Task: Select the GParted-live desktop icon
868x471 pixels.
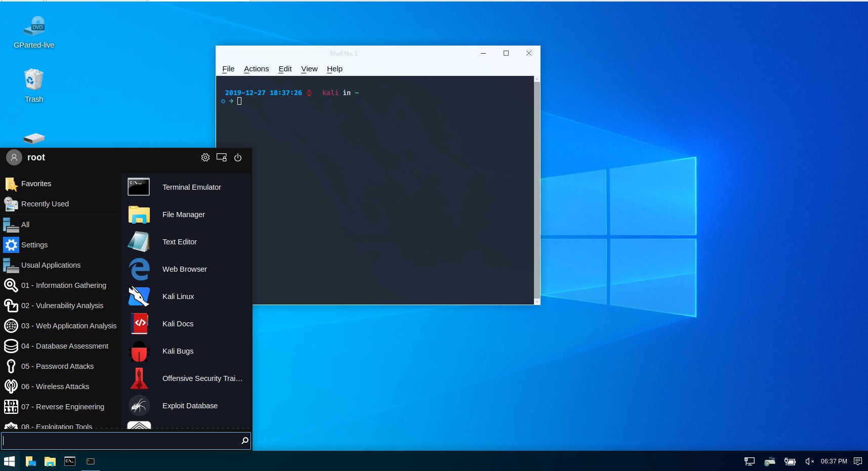Action: click(34, 32)
